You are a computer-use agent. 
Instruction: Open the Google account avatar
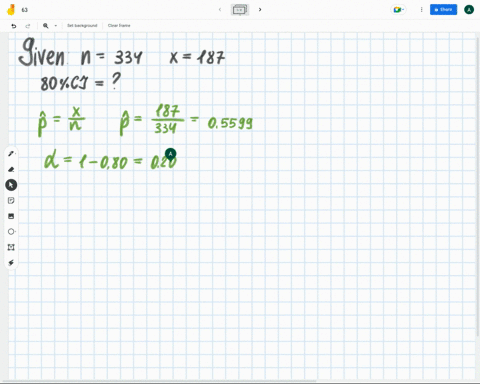pyautogui.click(x=469, y=10)
